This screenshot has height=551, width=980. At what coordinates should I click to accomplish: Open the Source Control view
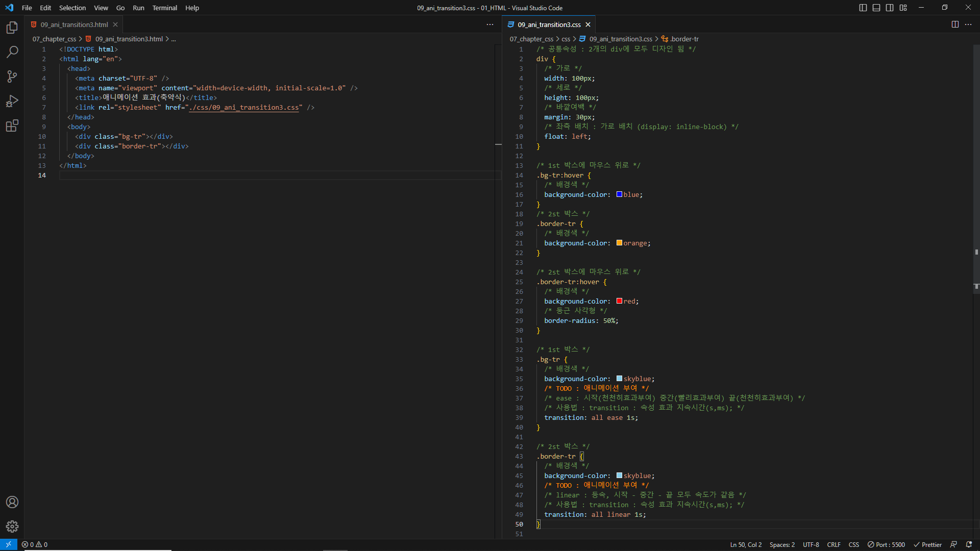pyautogui.click(x=12, y=77)
